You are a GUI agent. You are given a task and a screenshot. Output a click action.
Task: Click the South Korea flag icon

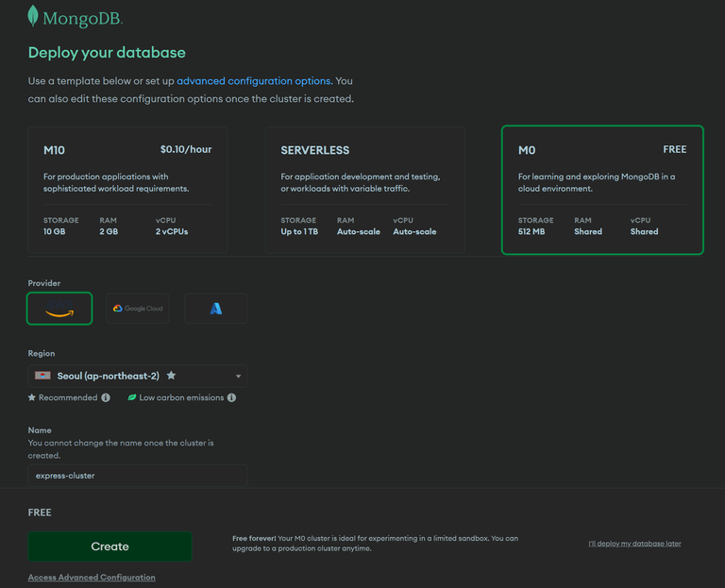(43, 376)
